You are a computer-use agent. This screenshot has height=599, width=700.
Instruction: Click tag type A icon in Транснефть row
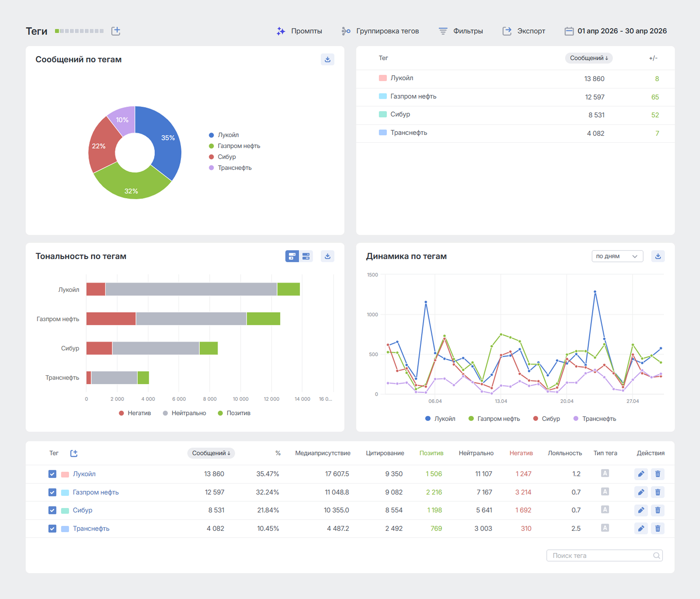coord(605,528)
